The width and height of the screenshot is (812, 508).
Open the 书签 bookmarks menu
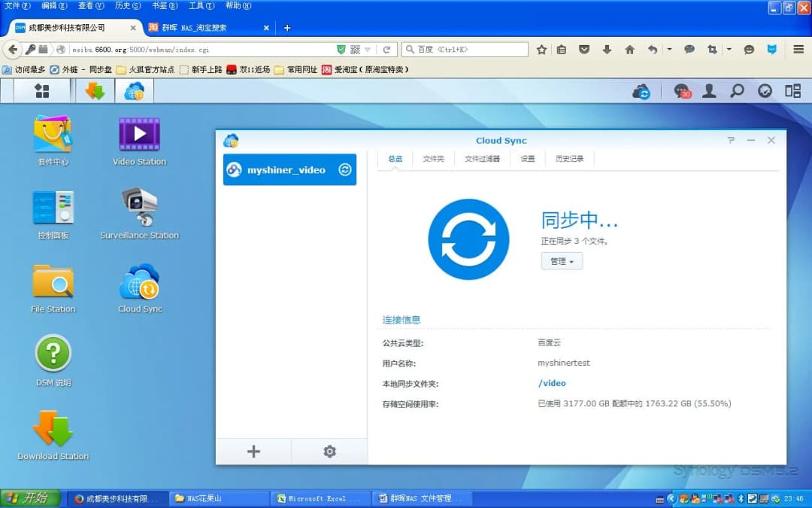165,6
